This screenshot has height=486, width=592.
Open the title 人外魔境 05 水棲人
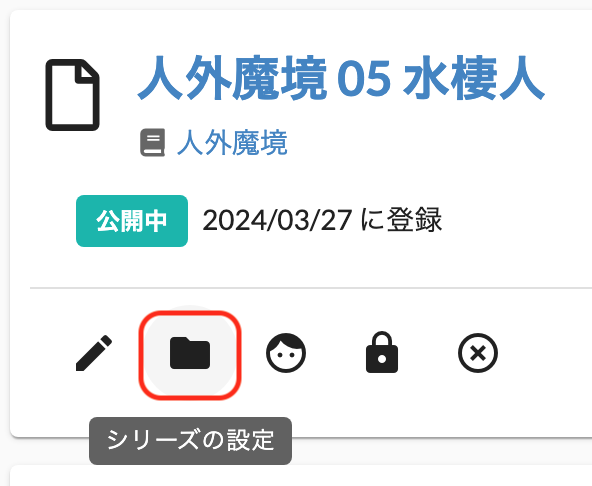[x=341, y=79]
